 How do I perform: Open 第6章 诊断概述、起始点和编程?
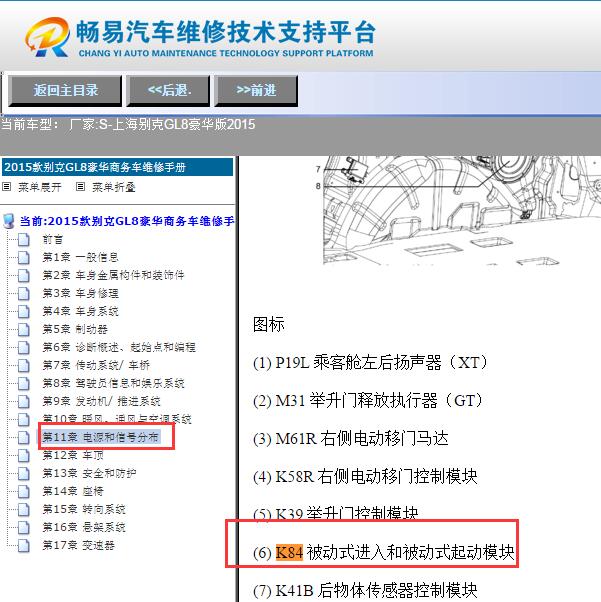tap(119, 347)
